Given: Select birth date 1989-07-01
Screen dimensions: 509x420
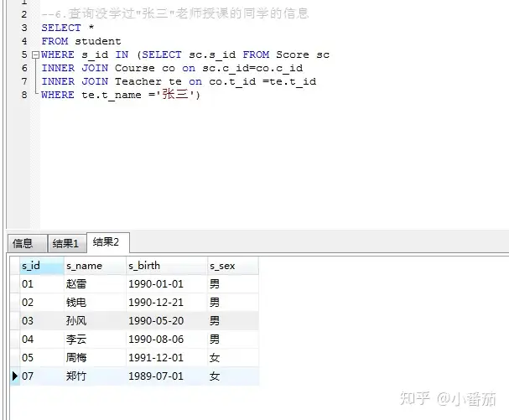Looking at the screenshot, I should coord(167,376).
